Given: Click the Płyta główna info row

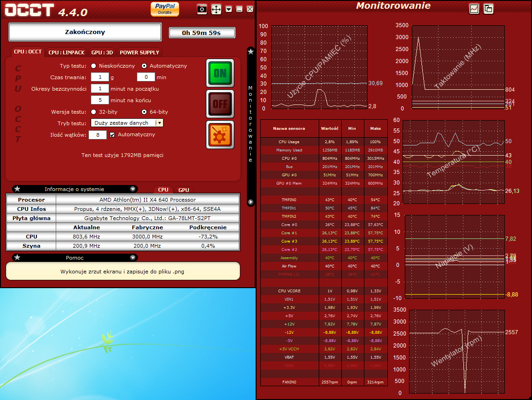Looking at the screenshot, I should pyautogui.click(x=123, y=218).
